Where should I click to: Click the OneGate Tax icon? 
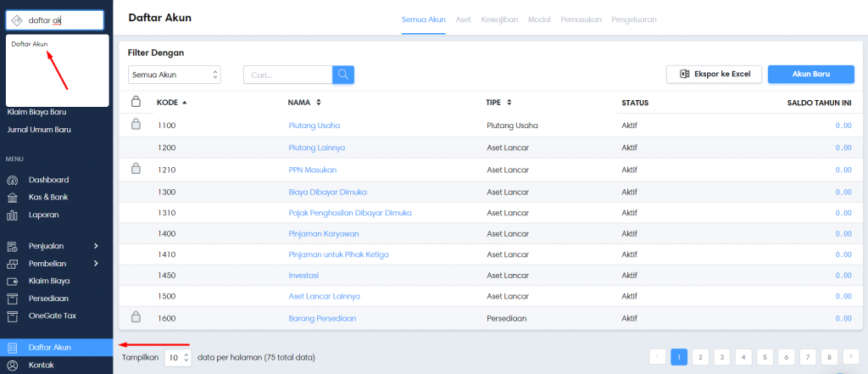[x=12, y=316]
